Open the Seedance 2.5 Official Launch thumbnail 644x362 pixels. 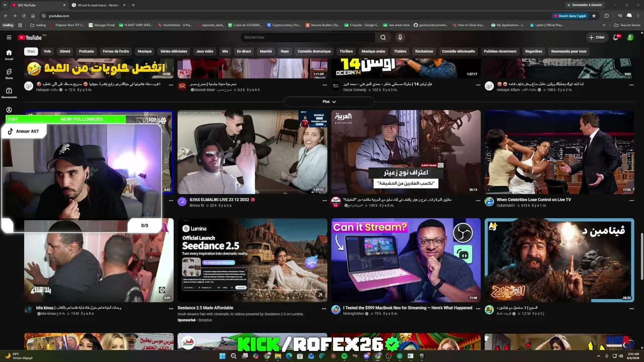coord(252,260)
